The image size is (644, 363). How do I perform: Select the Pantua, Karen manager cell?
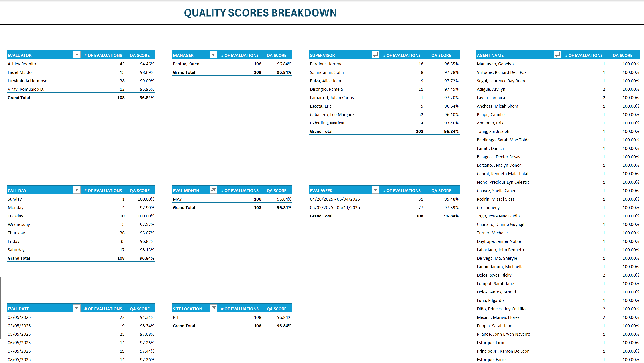click(x=186, y=64)
